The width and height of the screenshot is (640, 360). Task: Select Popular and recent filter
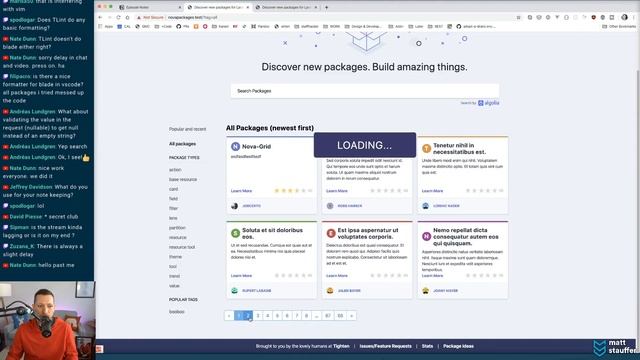point(187,129)
